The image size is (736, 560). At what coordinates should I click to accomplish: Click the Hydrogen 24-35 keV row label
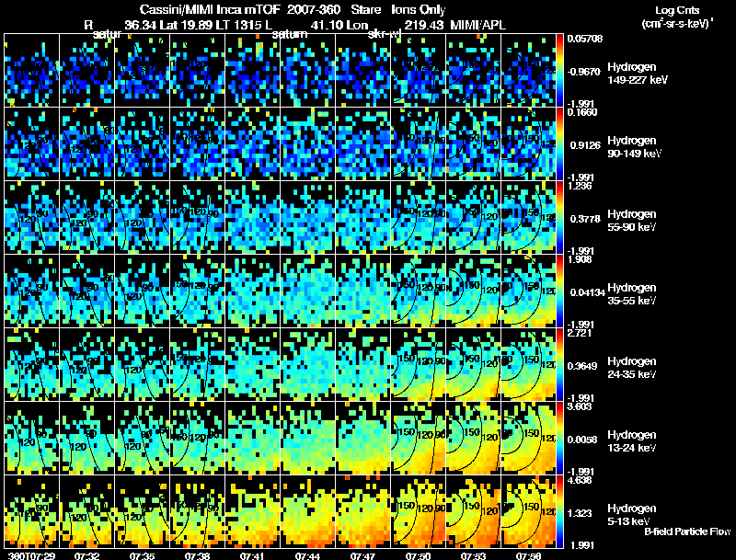point(631,368)
